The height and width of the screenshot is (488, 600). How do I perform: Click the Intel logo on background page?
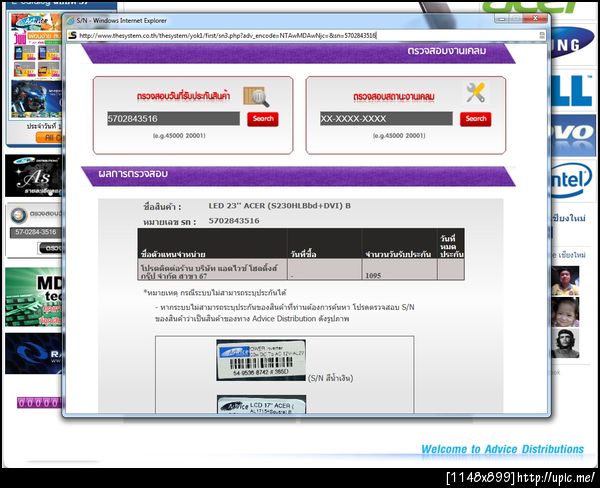[571, 180]
